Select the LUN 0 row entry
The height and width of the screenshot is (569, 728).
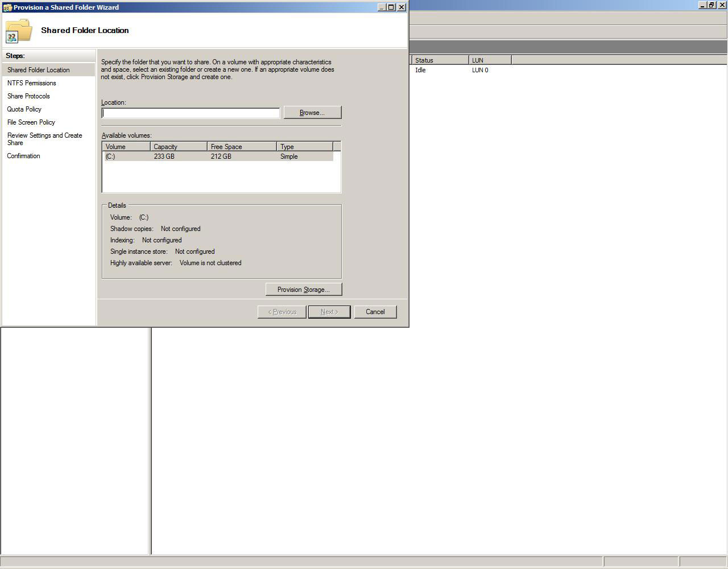click(x=480, y=71)
